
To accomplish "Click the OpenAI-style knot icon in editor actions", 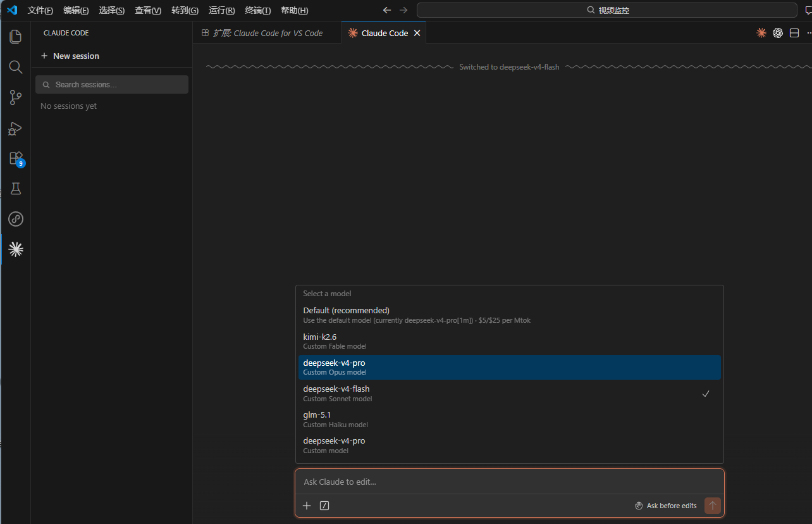I will click(x=778, y=33).
